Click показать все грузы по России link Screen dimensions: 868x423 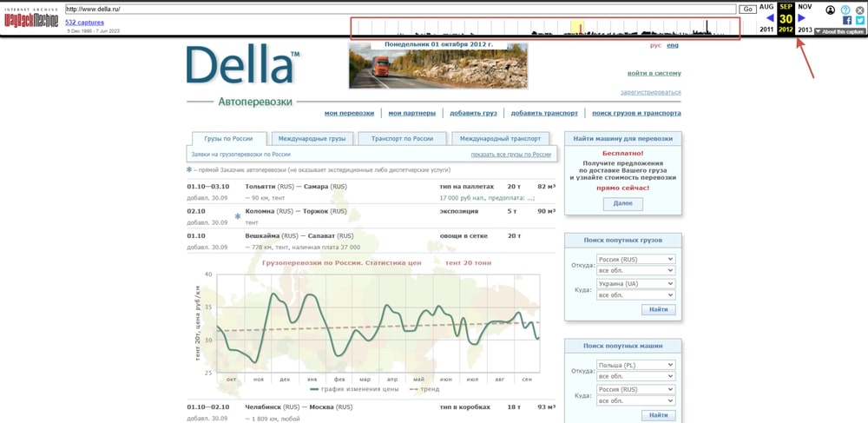click(x=511, y=155)
